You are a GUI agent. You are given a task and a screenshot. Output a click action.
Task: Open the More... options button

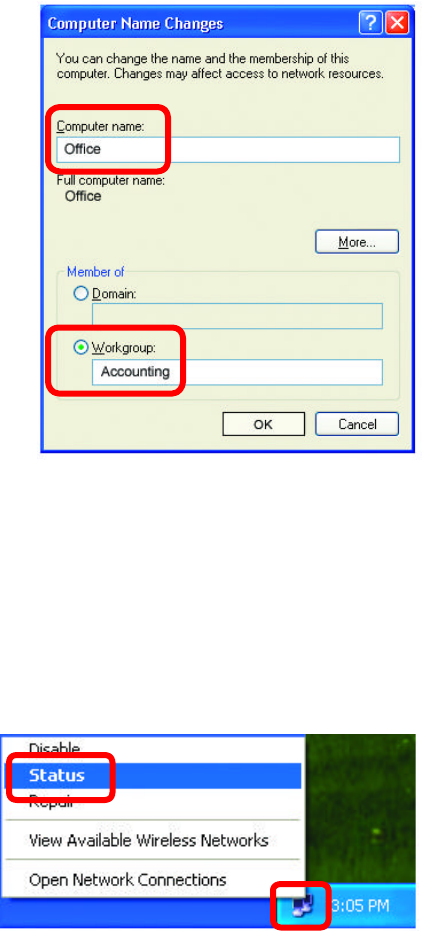pos(357,242)
